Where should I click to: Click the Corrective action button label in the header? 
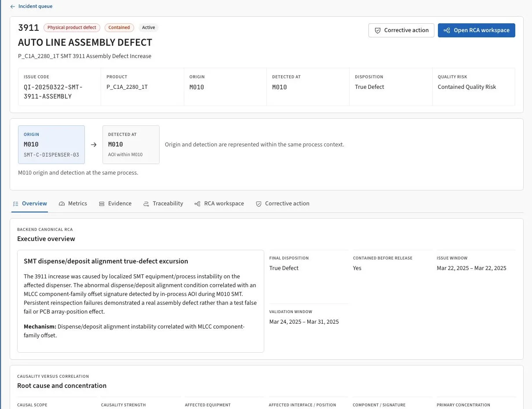(x=406, y=30)
